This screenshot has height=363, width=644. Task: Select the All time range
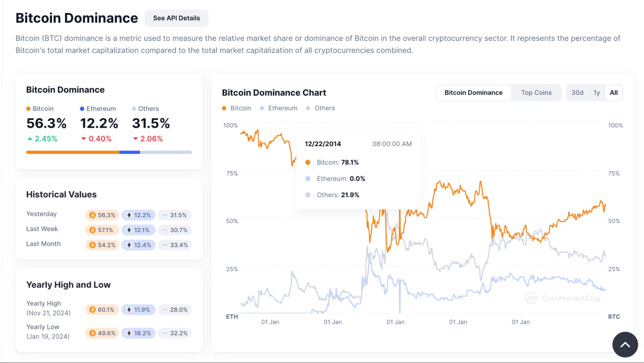tap(613, 93)
